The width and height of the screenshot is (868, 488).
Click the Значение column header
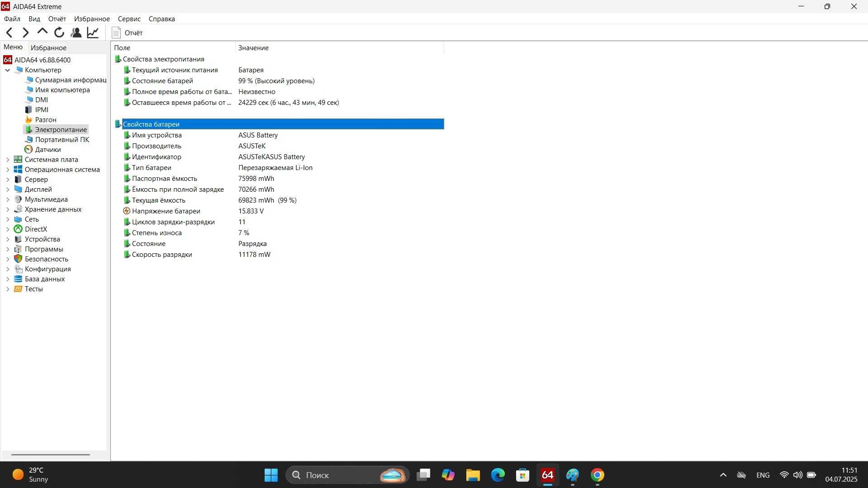click(x=340, y=47)
